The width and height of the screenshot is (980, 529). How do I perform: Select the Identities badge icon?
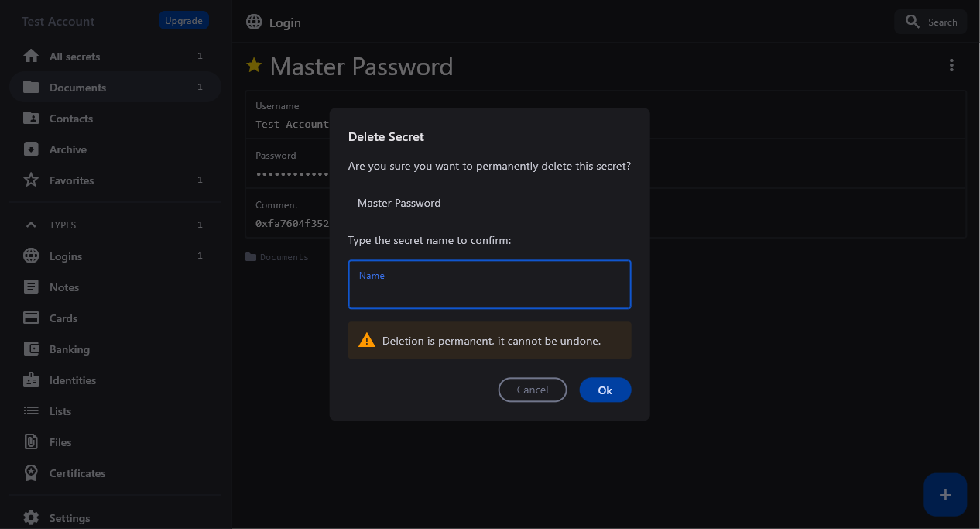pos(31,380)
